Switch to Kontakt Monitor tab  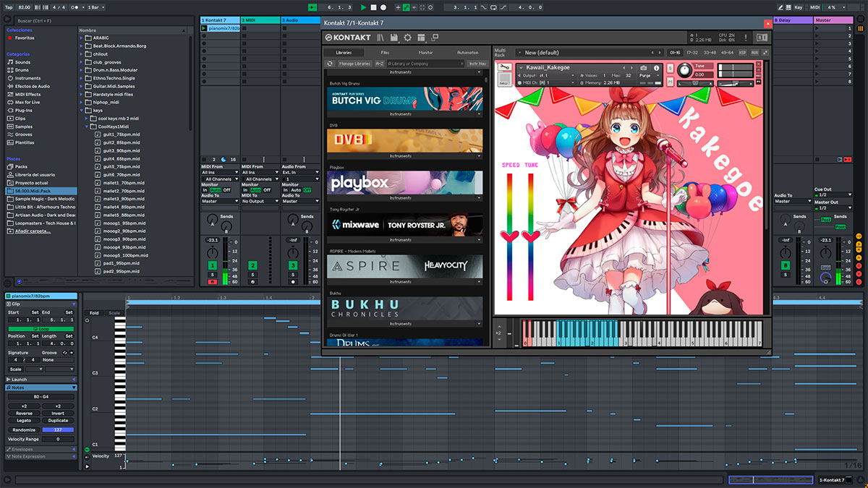click(x=426, y=53)
